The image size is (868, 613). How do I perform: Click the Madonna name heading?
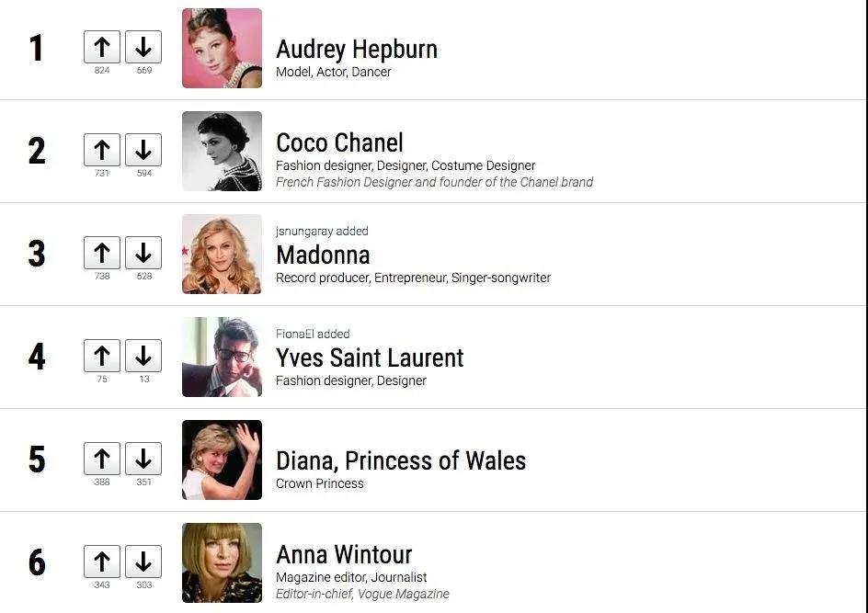tap(323, 255)
